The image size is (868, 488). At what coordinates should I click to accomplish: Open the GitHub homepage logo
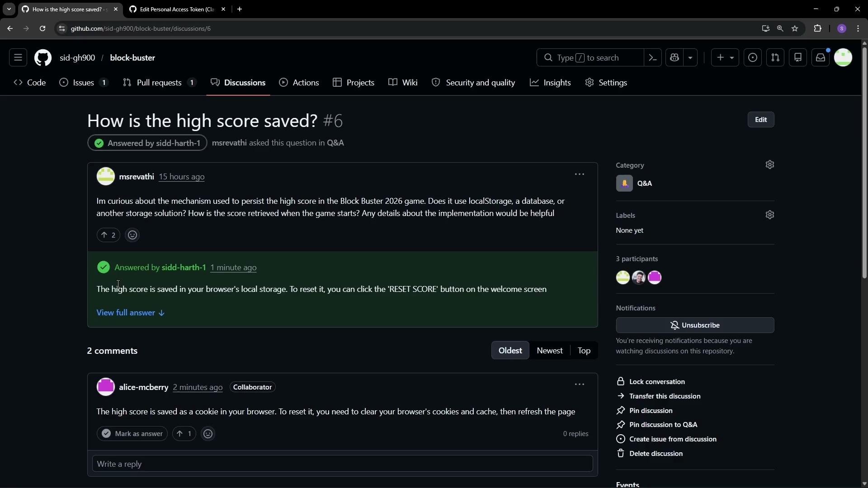pyautogui.click(x=43, y=58)
